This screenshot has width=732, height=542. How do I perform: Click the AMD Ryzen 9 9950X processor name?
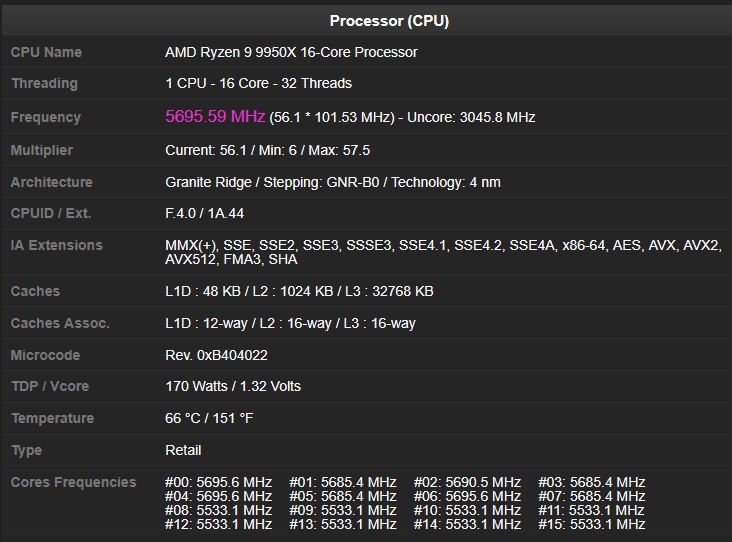pos(291,52)
